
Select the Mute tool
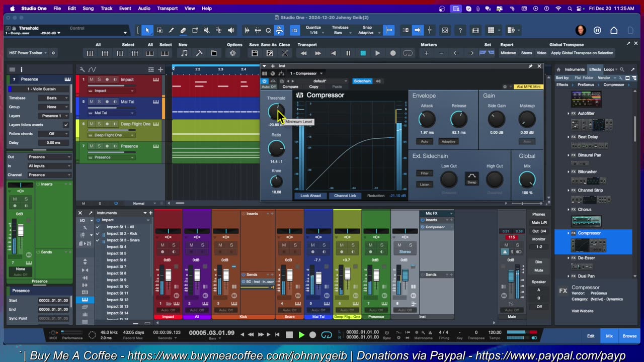(207, 31)
